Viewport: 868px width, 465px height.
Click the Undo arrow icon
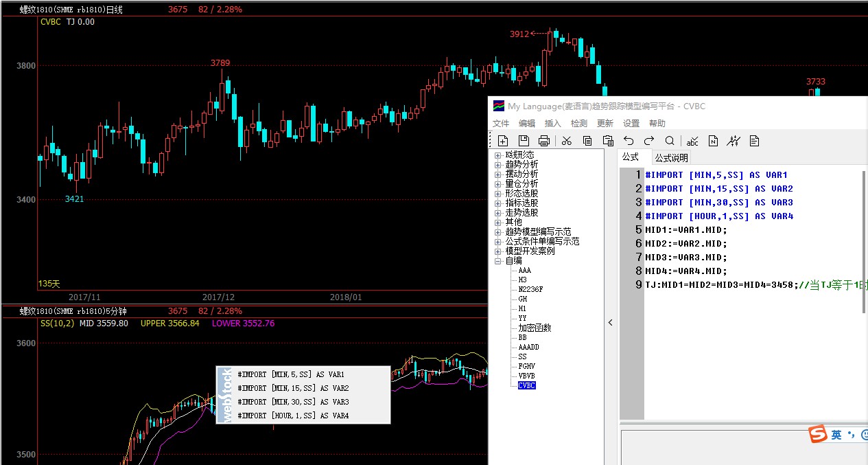[629, 141]
